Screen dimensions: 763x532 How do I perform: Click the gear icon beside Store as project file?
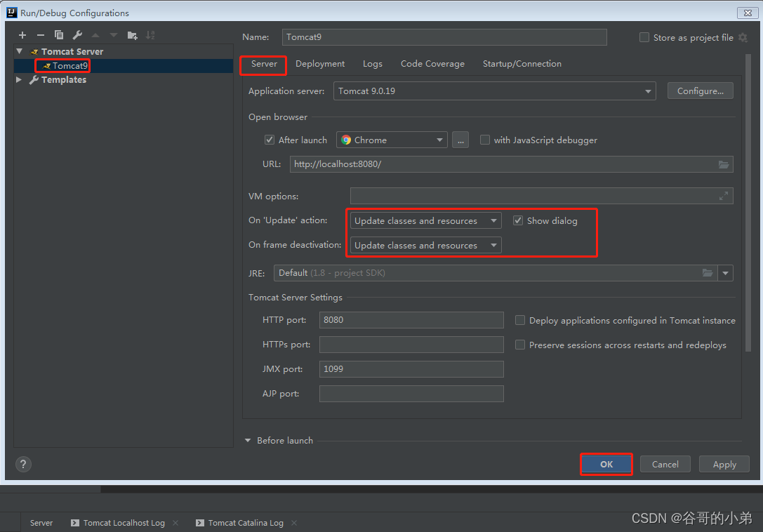point(743,37)
